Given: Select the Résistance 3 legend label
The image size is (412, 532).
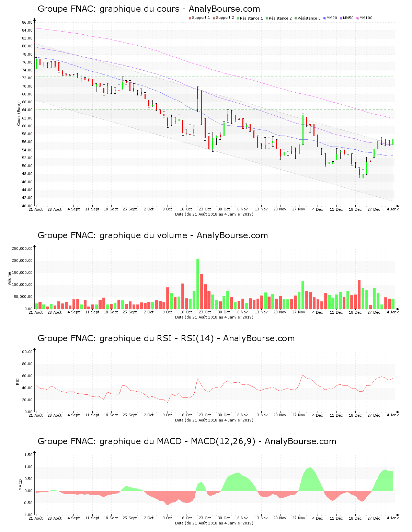Looking at the screenshot, I should tap(309, 18).
